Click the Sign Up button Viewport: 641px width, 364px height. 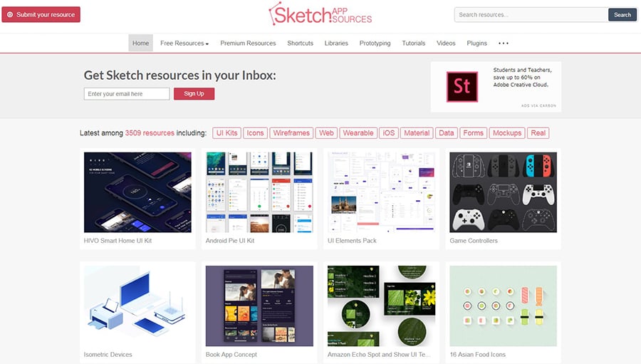(194, 93)
